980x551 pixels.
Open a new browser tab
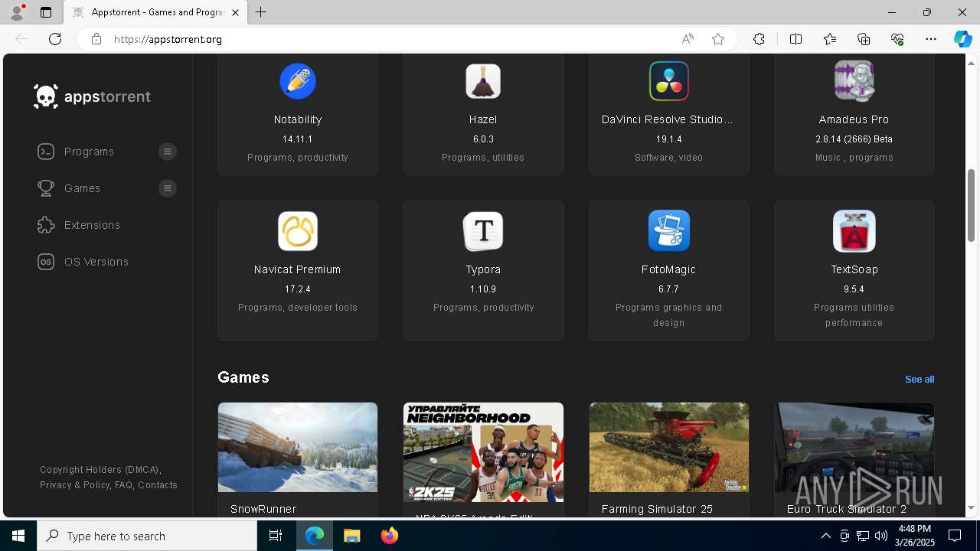pos(261,12)
